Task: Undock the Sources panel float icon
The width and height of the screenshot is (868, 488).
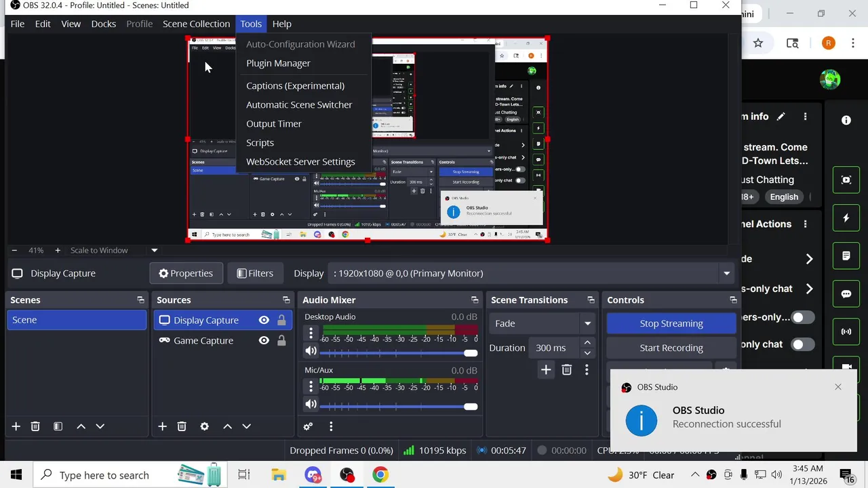Action: point(286,300)
